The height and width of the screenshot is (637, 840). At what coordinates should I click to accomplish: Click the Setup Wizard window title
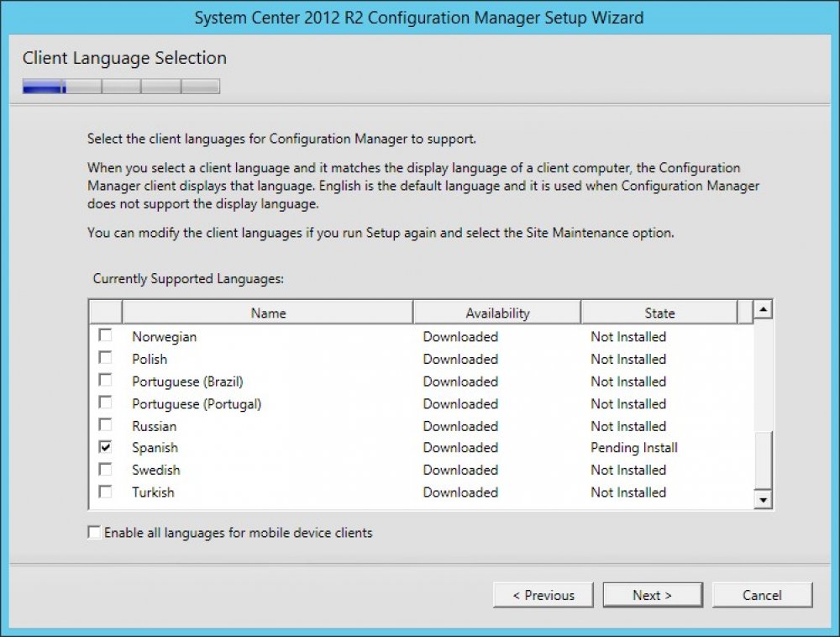pyautogui.click(x=419, y=18)
